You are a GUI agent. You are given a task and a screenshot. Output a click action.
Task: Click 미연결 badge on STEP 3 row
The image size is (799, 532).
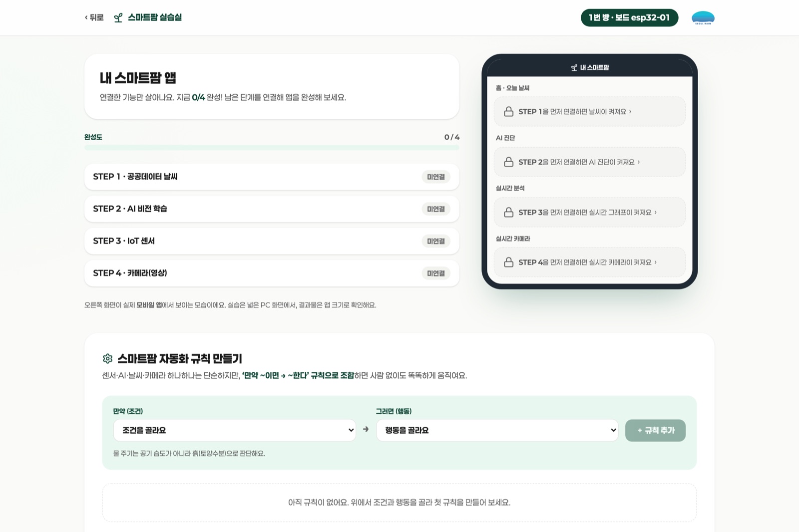(x=435, y=241)
